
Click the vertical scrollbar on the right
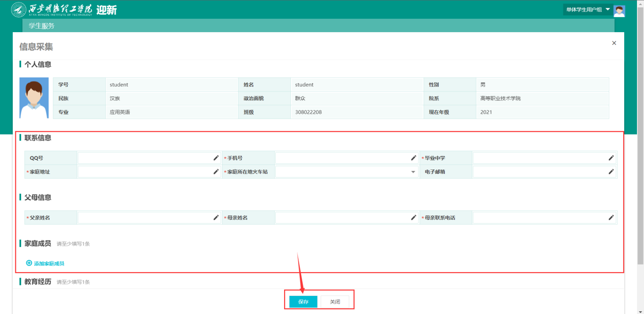pos(640,132)
